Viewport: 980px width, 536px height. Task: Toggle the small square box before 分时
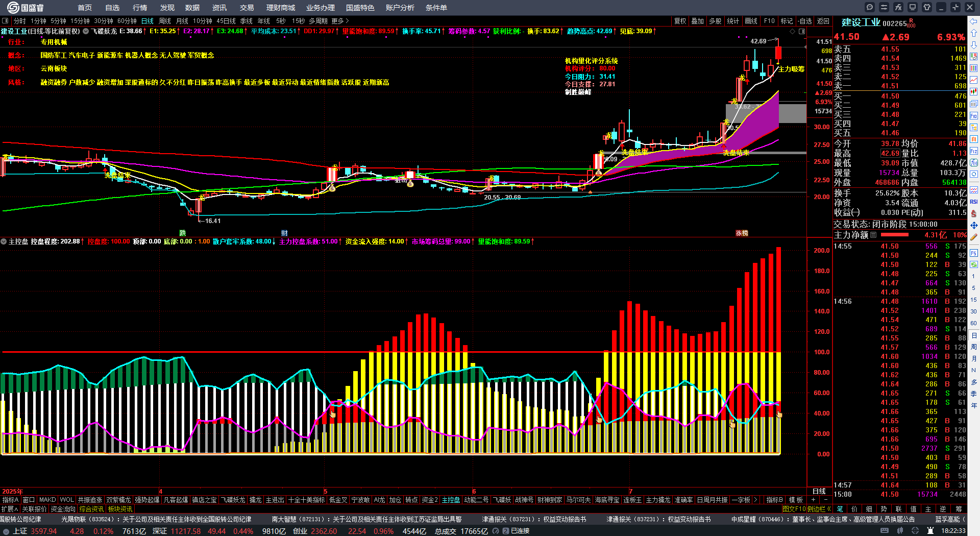[x=5, y=21]
